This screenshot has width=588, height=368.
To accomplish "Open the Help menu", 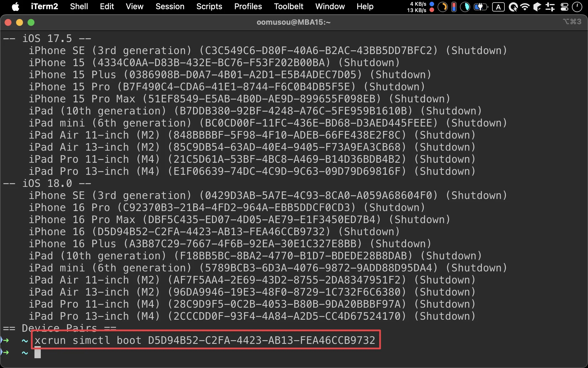I will point(365,6).
